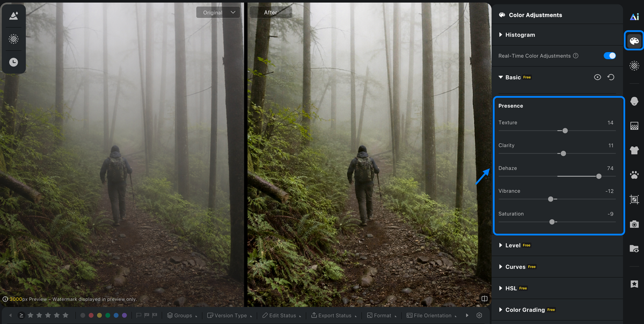The image size is (644, 324).
Task: Click the Presence heading text
Action: 510,106
